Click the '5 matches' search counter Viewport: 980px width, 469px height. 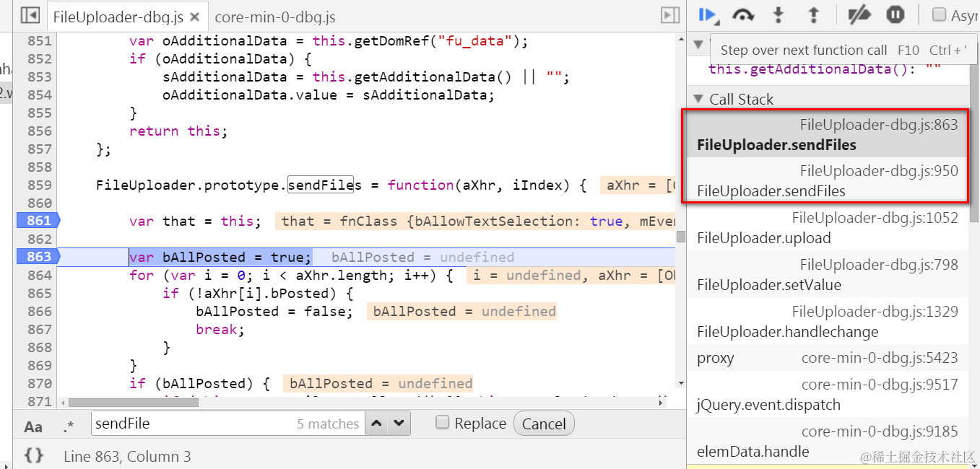pos(328,424)
